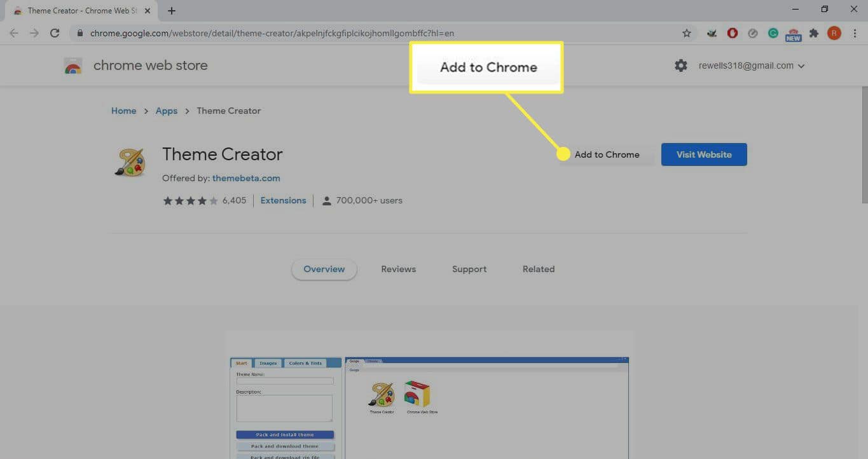Image resolution: width=868 pixels, height=459 pixels.
Task: Click the Home breadcrumb link
Action: click(x=123, y=111)
